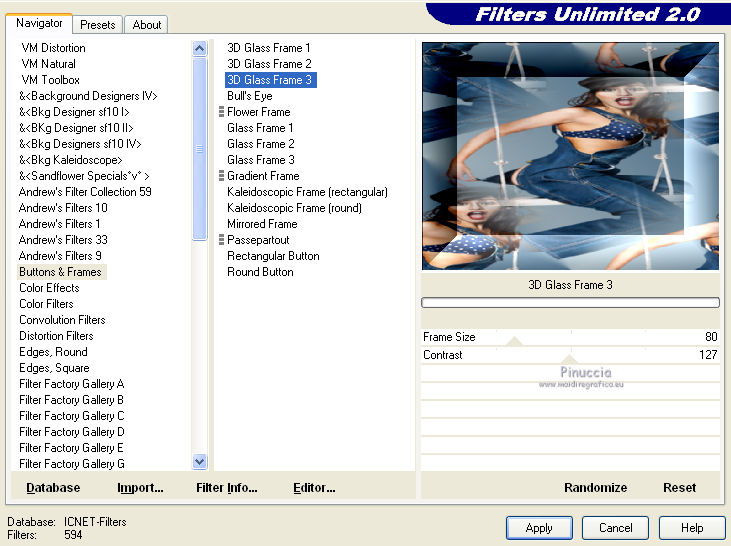The height and width of the screenshot is (546, 731).
Task: Select Andrew's Filters 1 category
Action: pyautogui.click(x=59, y=224)
